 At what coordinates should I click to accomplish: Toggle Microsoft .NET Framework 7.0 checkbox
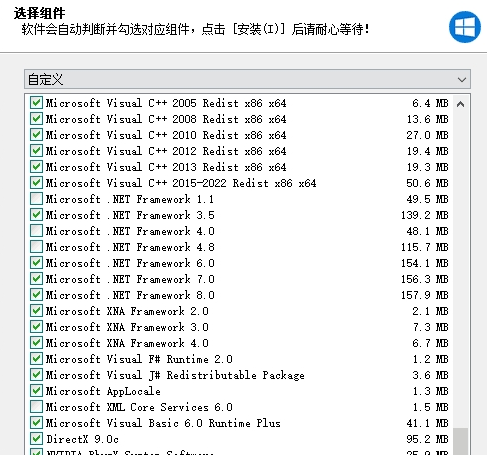point(36,279)
